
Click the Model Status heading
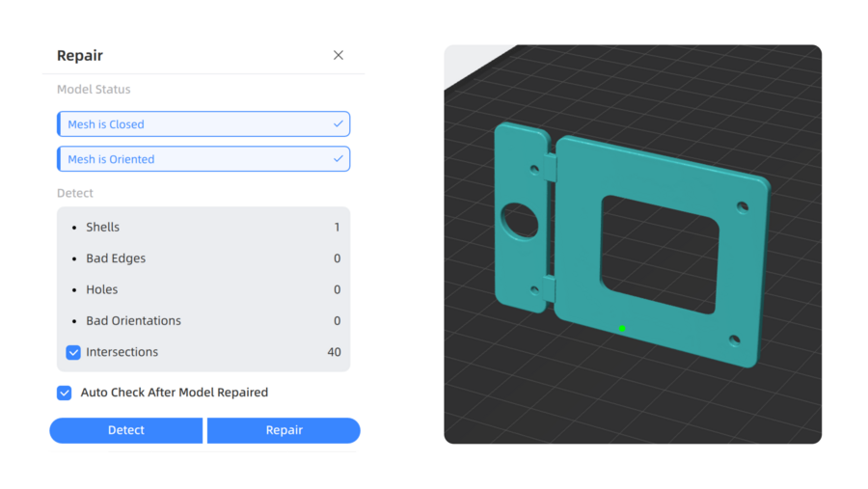(94, 89)
